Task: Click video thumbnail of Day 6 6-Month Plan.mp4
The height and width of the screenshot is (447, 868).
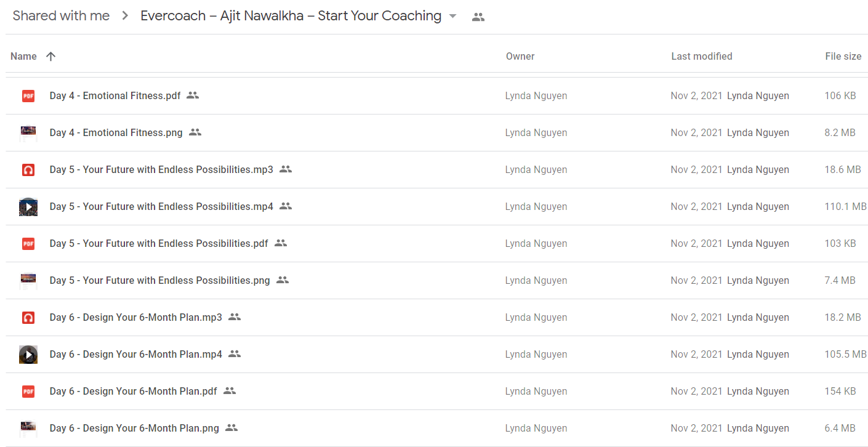Action: [28, 354]
